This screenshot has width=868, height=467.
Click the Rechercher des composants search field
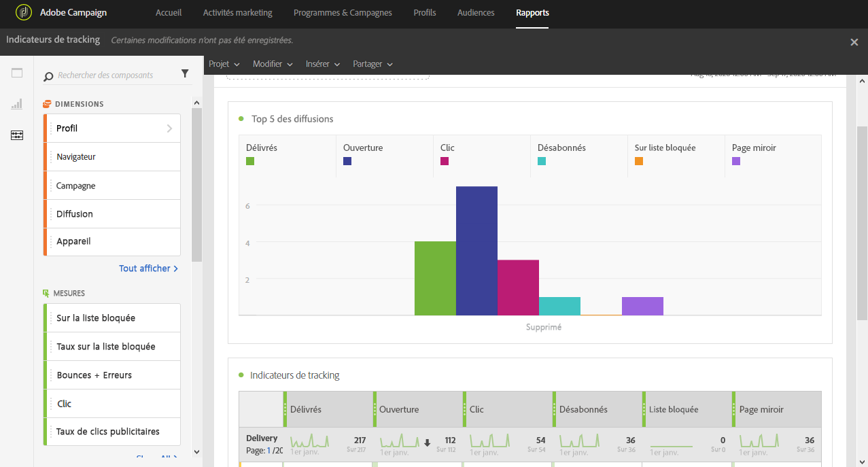coord(116,75)
